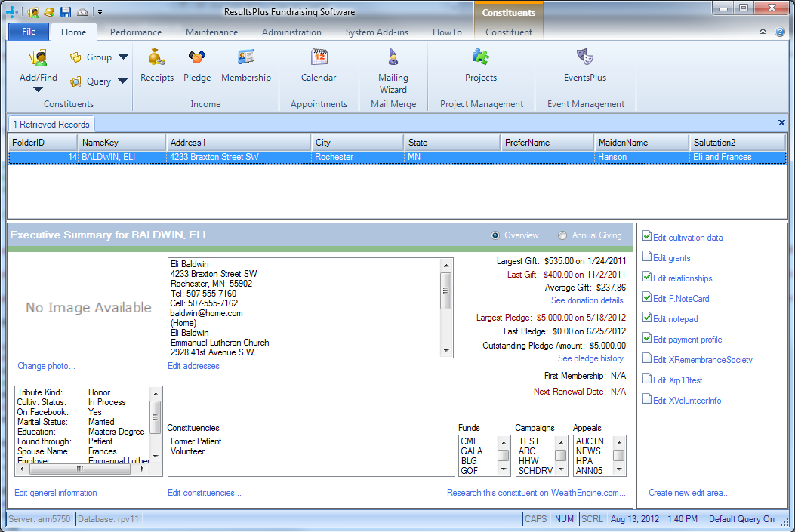This screenshot has height=532, width=795.
Task: Click down arrow on the Funds list
Action: tap(504, 469)
